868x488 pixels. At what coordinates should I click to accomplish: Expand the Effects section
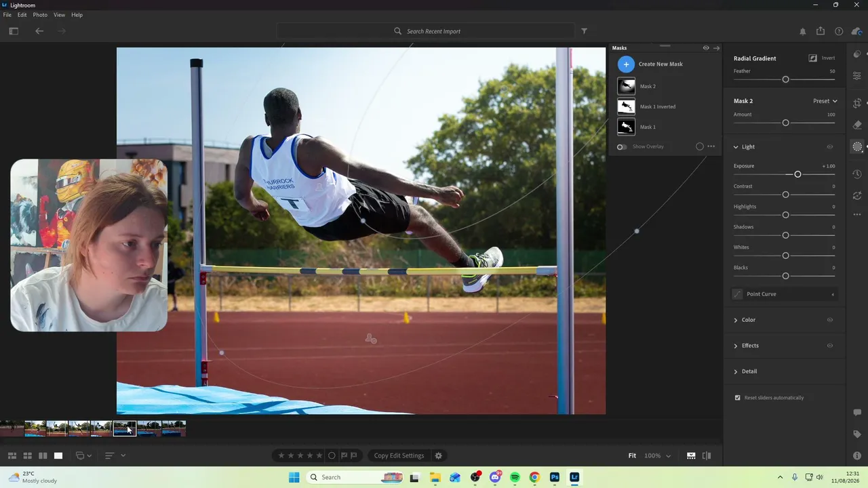(x=736, y=346)
